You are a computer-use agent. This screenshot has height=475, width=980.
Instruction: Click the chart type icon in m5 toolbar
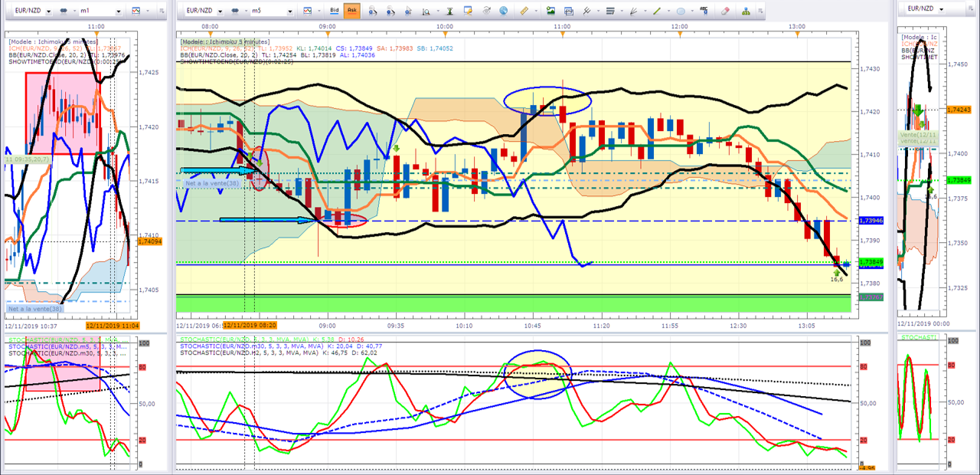pyautogui.click(x=307, y=11)
